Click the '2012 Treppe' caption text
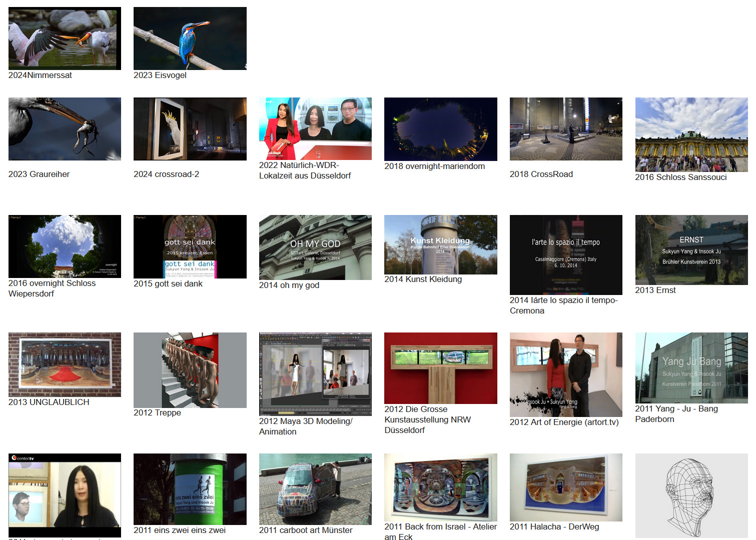The height and width of the screenshot is (540, 756). coord(157,412)
